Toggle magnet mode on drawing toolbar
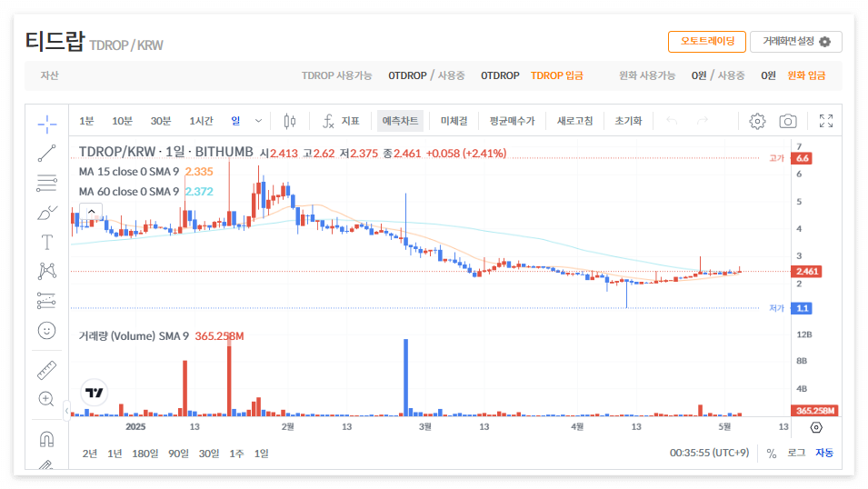The image size is (868, 489). [x=47, y=439]
